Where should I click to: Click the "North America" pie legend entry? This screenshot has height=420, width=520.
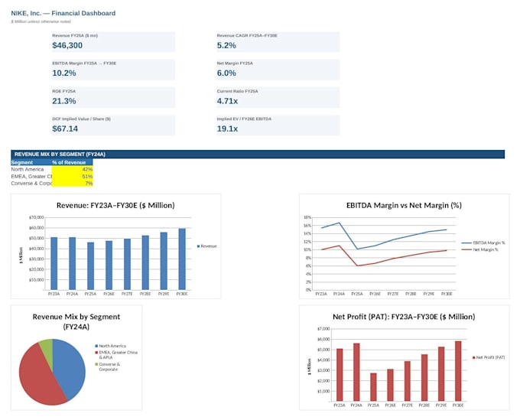tap(110, 346)
